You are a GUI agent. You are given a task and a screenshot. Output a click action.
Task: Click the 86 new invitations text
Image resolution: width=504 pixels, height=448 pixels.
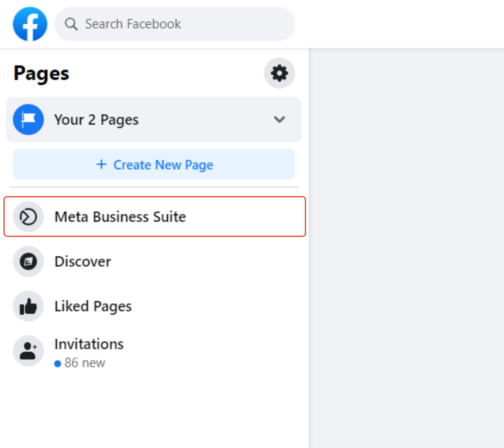[x=84, y=363]
